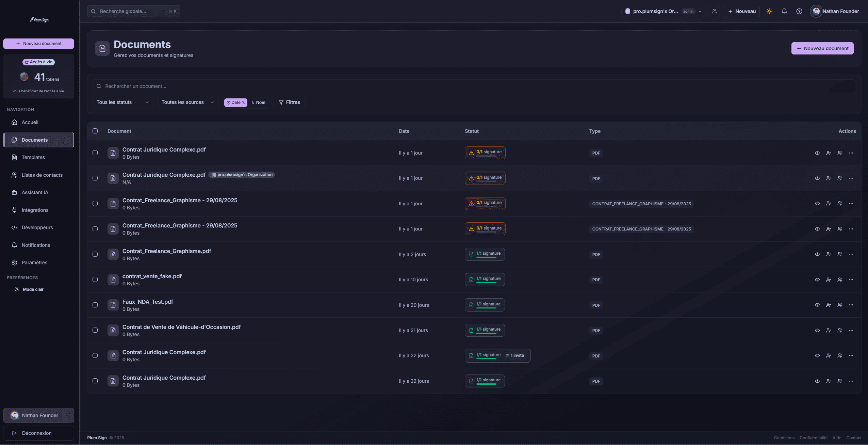Image resolution: width=868 pixels, height=445 pixels.
Task: Switch theme using the sun icon in the top bar
Action: click(769, 11)
